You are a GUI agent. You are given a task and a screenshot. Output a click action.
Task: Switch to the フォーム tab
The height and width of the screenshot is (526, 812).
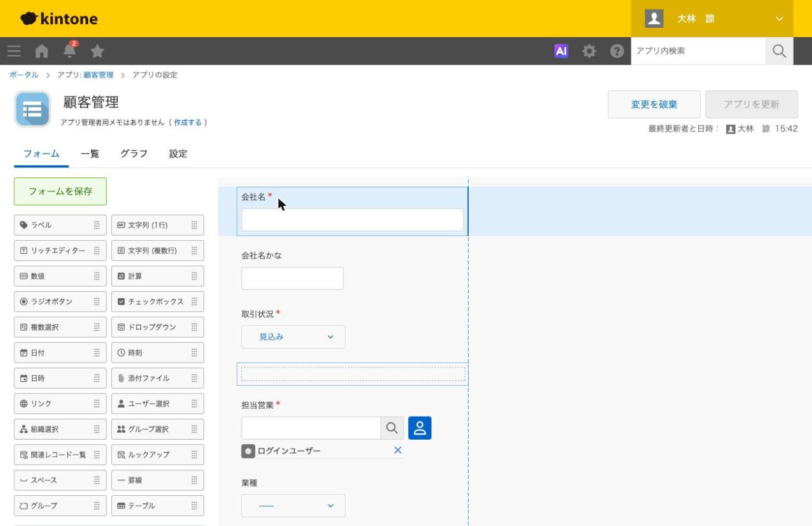point(41,154)
